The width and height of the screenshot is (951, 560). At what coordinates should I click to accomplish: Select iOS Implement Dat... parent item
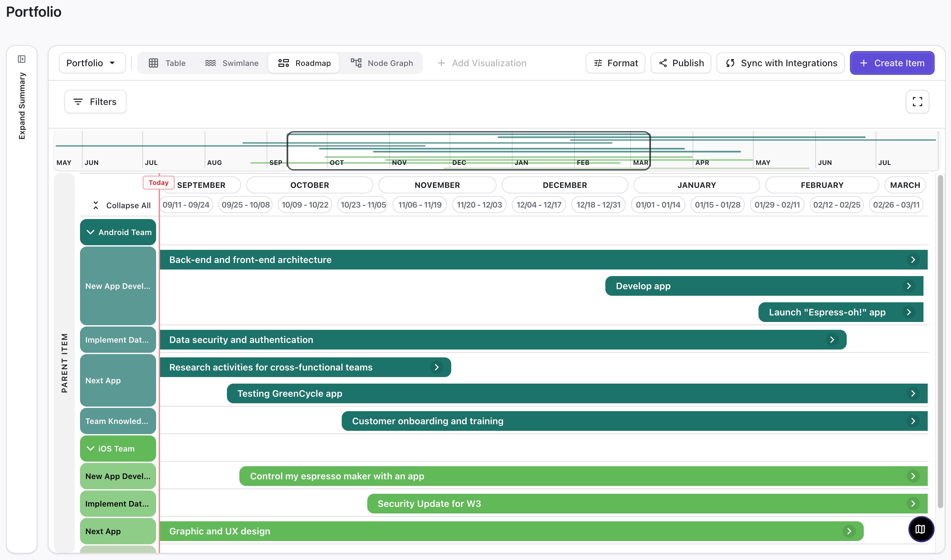pos(118,504)
